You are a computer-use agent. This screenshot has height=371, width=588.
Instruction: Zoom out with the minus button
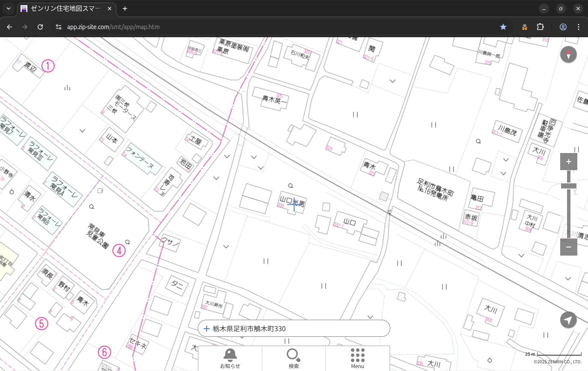[x=568, y=247]
